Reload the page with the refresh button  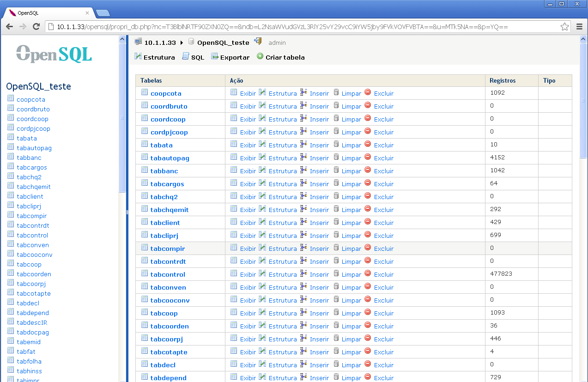pos(36,27)
